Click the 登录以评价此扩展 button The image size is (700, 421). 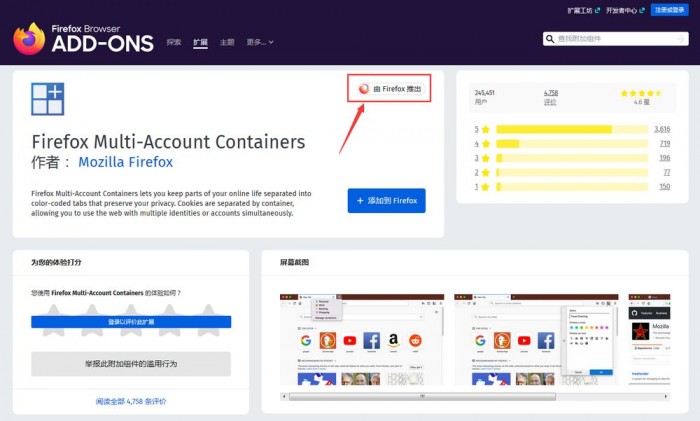131,322
